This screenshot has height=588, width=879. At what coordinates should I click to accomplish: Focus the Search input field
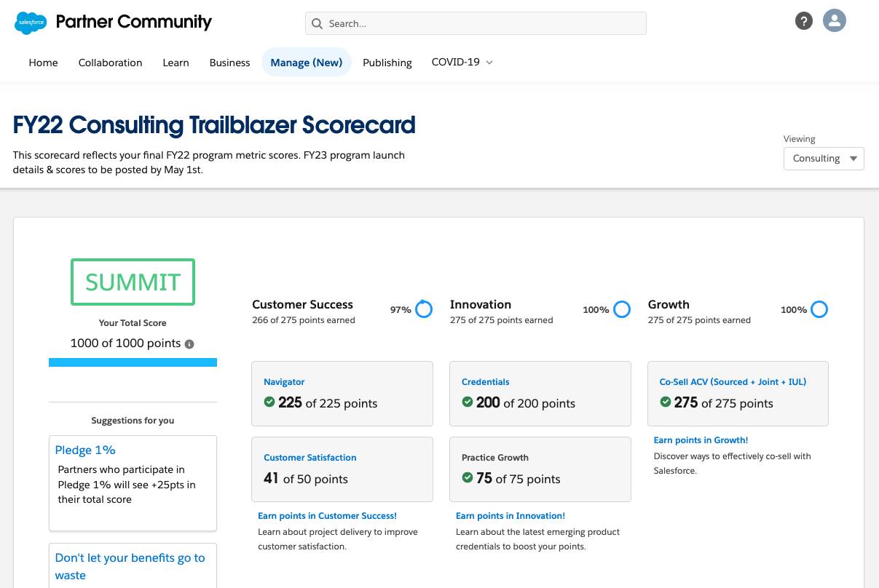pyautogui.click(x=476, y=23)
